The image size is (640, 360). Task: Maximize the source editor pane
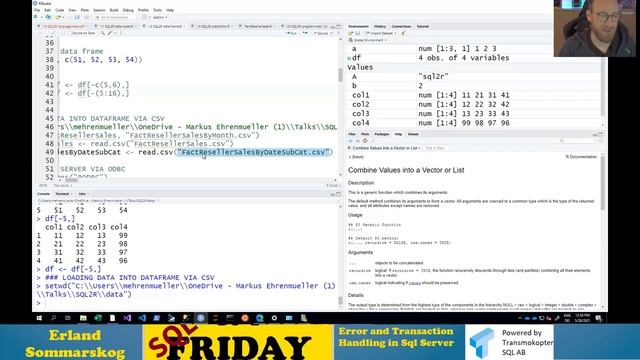(x=338, y=26)
